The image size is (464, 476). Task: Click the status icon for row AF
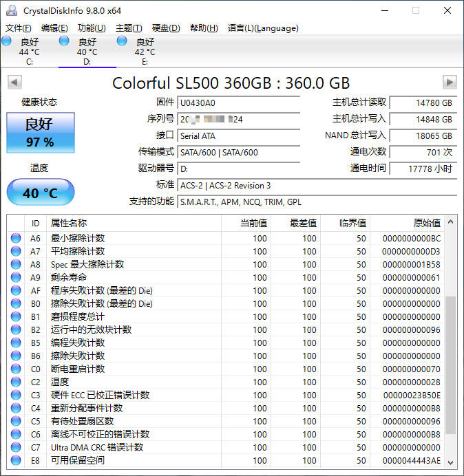(x=16, y=290)
